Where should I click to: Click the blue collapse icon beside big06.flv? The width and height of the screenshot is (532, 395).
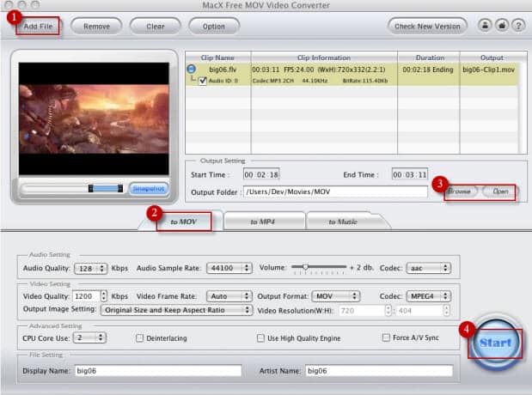click(x=192, y=70)
